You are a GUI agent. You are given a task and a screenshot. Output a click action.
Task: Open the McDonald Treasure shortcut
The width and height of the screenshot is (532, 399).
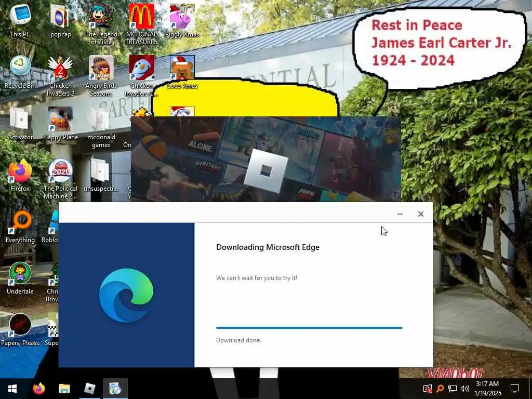pyautogui.click(x=141, y=24)
